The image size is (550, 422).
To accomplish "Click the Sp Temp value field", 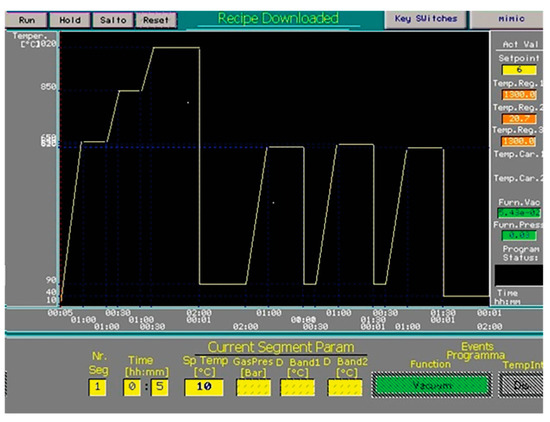I will tap(204, 387).
